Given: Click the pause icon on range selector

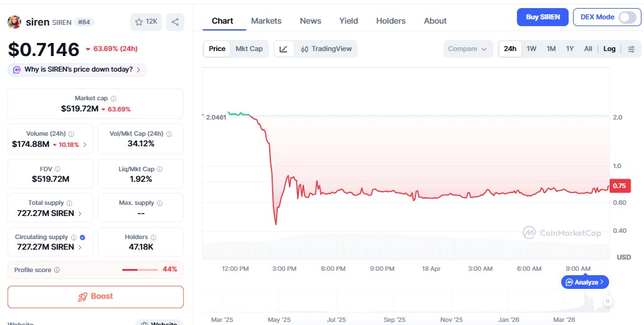Looking at the screenshot, I should pos(607,301).
